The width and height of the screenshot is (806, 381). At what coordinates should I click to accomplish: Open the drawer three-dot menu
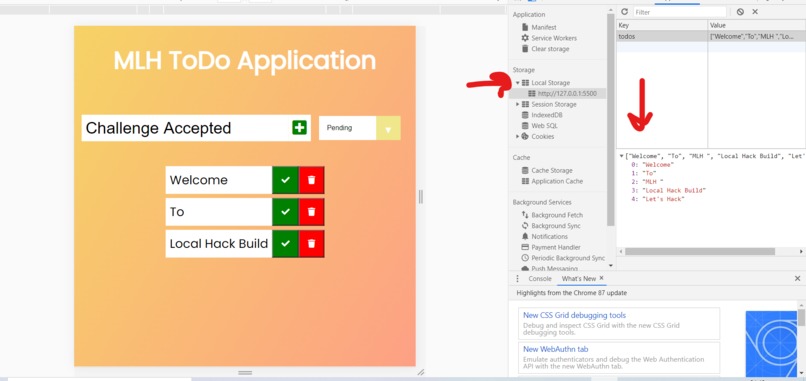(x=517, y=279)
